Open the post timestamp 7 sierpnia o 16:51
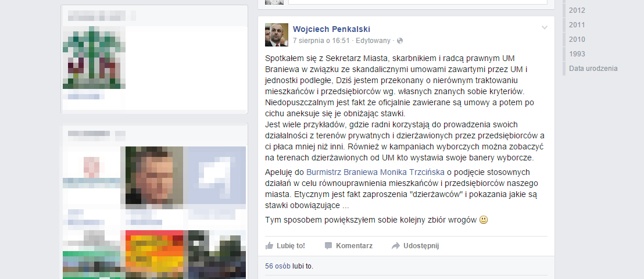 pyautogui.click(x=321, y=41)
